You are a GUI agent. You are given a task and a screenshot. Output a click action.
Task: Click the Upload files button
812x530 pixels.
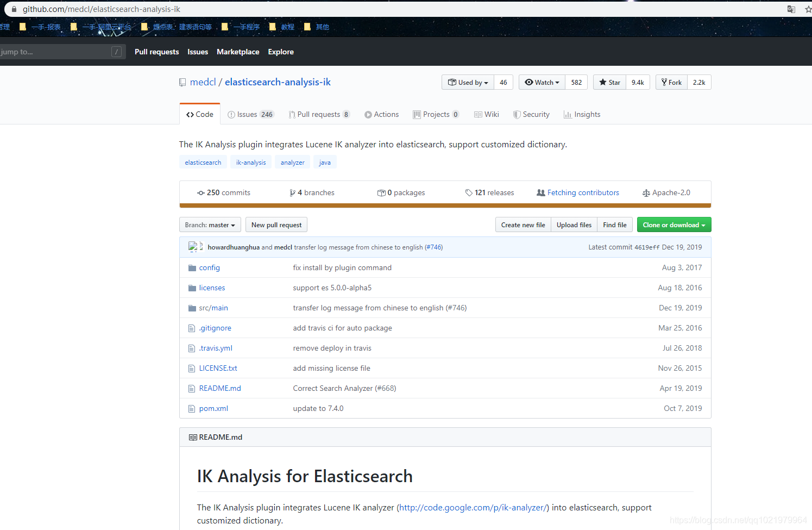(x=574, y=225)
